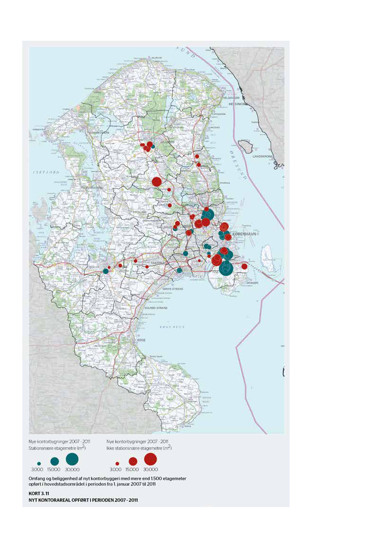Click the '3.000' label under the red circle

(x=116, y=470)
